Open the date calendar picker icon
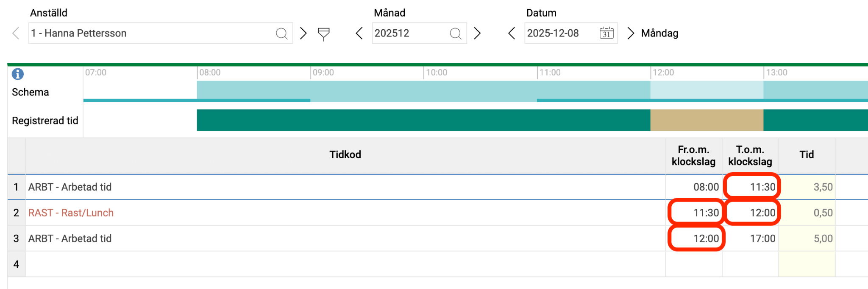 [x=606, y=33]
